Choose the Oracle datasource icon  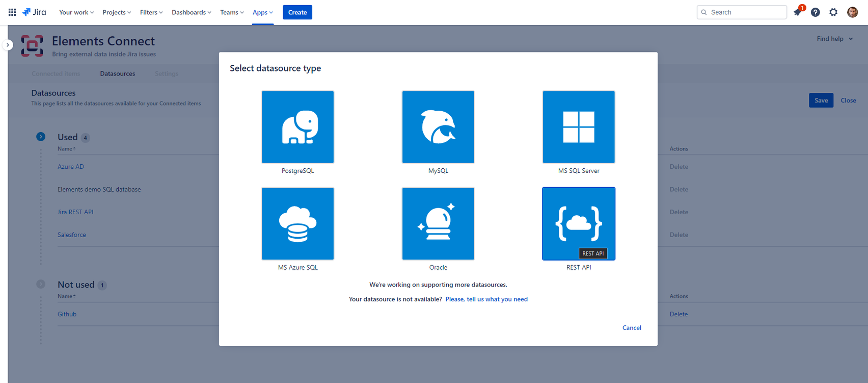pyautogui.click(x=438, y=224)
